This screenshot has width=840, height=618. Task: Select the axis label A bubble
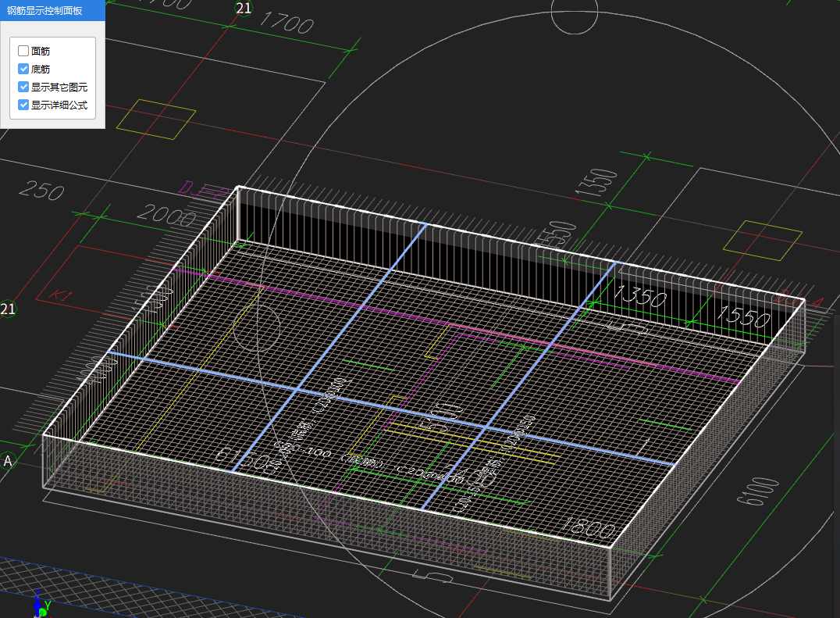(8, 461)
